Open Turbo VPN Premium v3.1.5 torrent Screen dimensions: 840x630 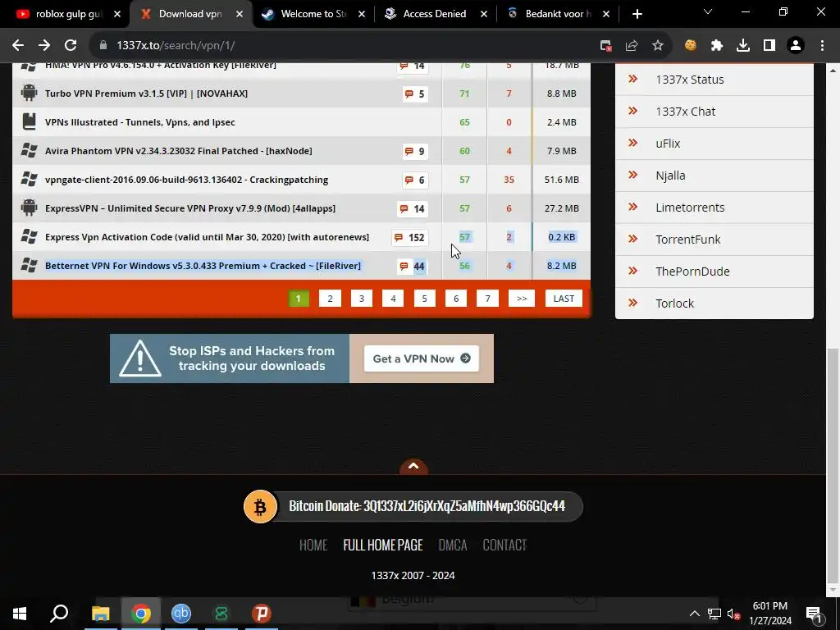coord(146,94)
